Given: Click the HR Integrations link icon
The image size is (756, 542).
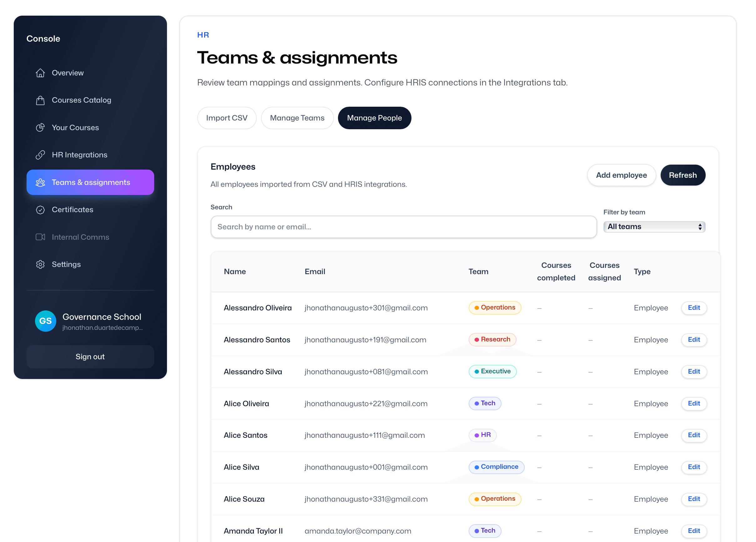Looking at the screenshot, I should (40, 155).
